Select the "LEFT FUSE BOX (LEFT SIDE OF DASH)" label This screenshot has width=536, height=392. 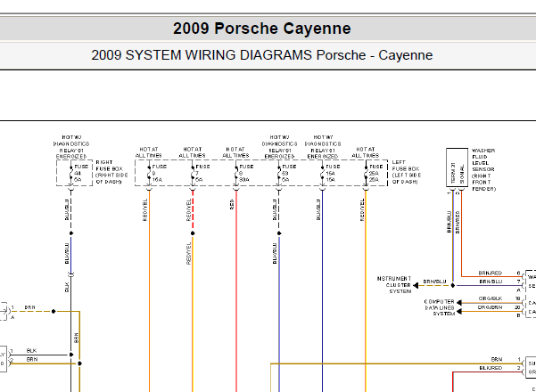coord(407,172)
